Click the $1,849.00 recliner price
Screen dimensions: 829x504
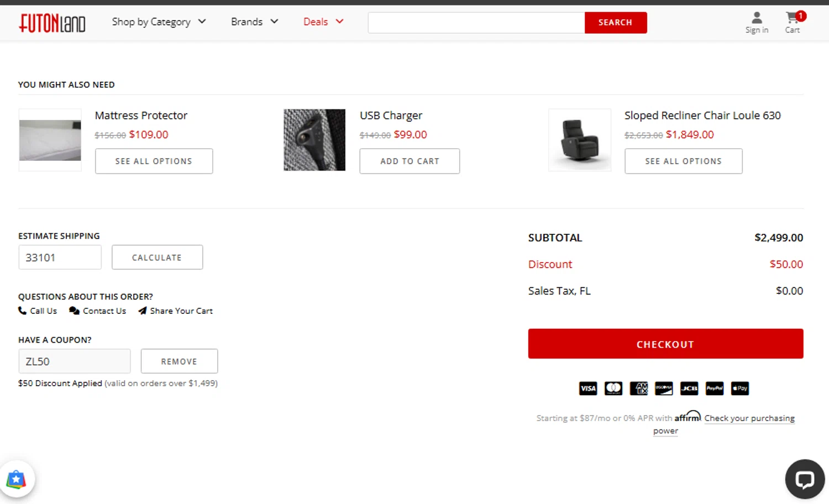690,134
